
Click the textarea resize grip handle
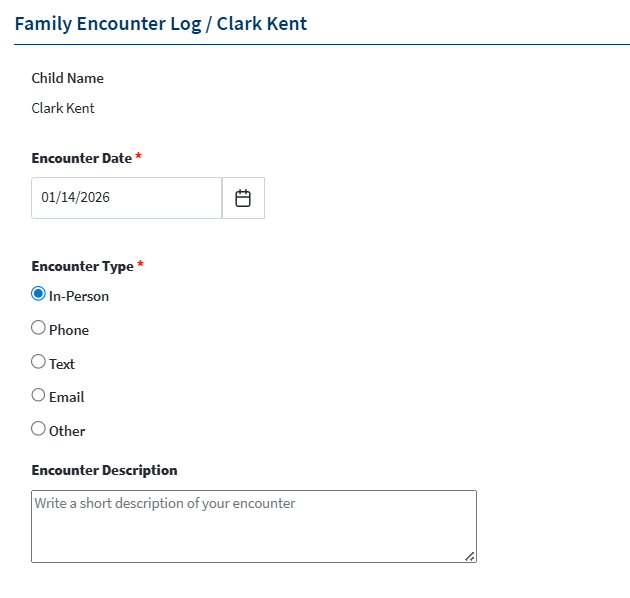(x=470, y=556)
